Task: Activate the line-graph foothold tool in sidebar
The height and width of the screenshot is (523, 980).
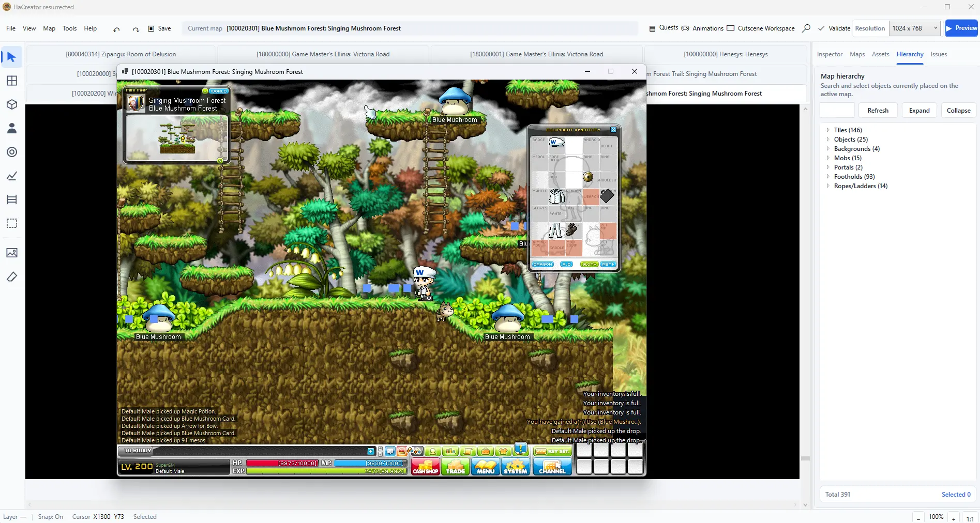Action: pyautogui.click(x=12, y=176)
